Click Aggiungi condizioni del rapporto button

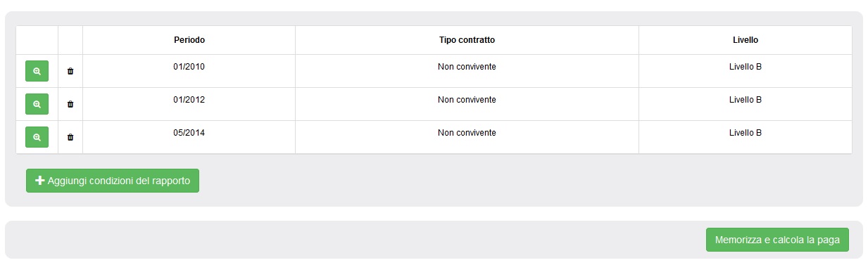click(113, 181)
